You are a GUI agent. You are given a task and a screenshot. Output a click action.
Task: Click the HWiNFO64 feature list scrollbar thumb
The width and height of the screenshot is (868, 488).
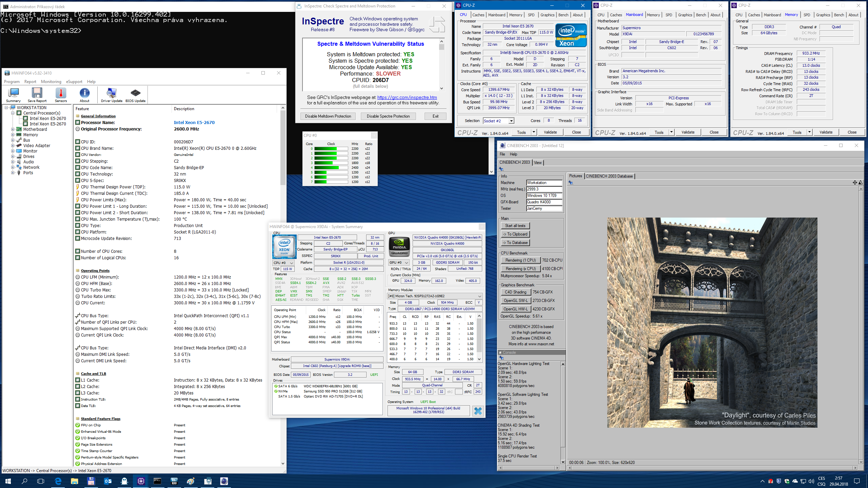point(283,148)
